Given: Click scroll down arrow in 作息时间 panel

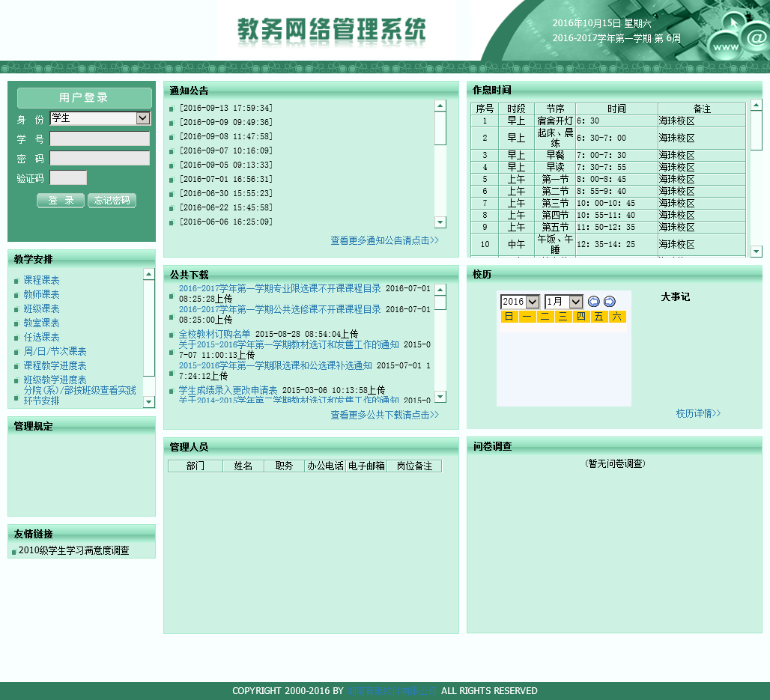Looking at the screenshot, I should (x=757, y=252).
